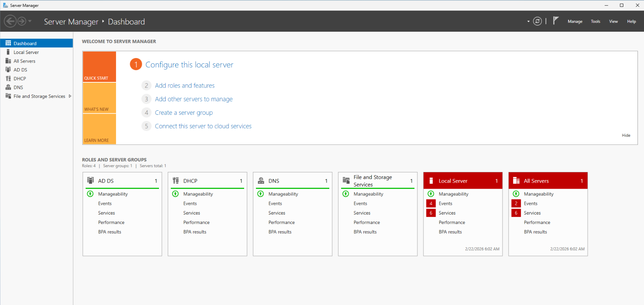
Task: Click All Servers Services red badge 6
Action: 516,213
